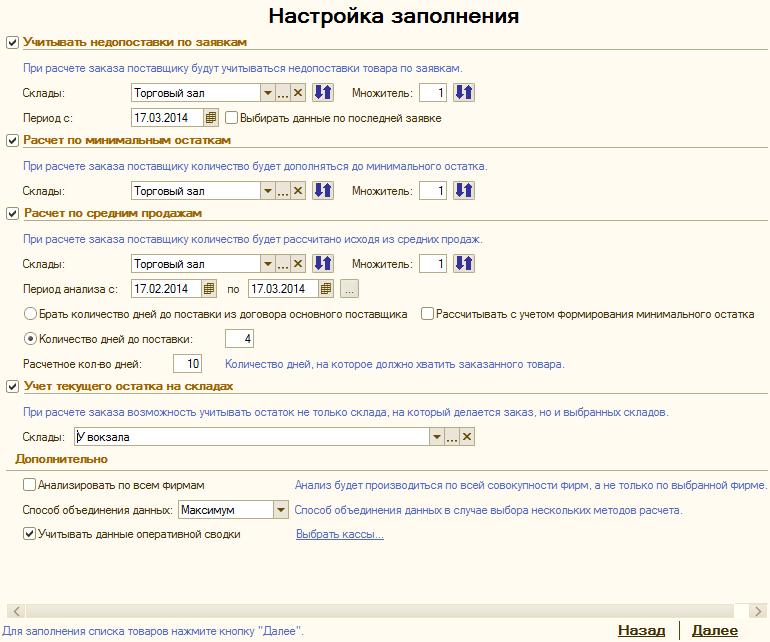Screen dimensions: 770x642
Task: Enable Анализировать по всем фирмам checkbox
Action: pos(29,485)
